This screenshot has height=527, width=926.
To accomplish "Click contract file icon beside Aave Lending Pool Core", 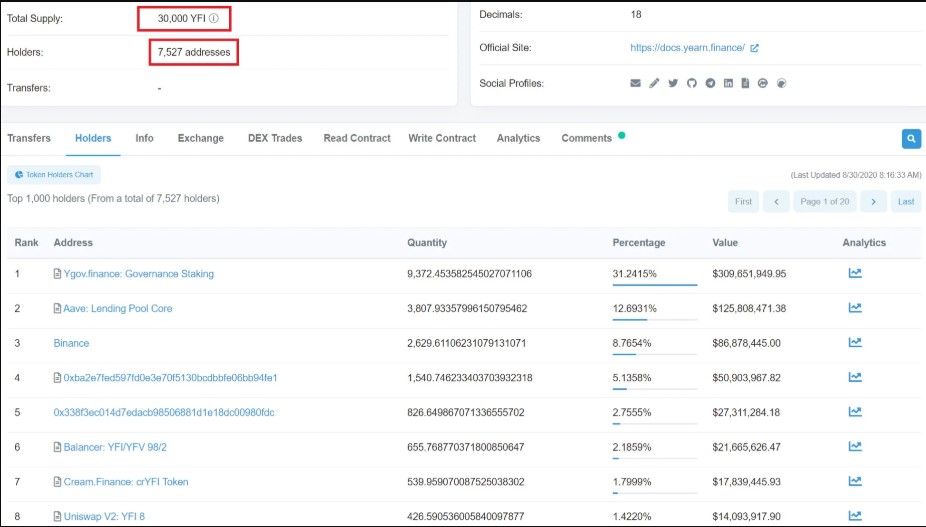I will [57, 308].
